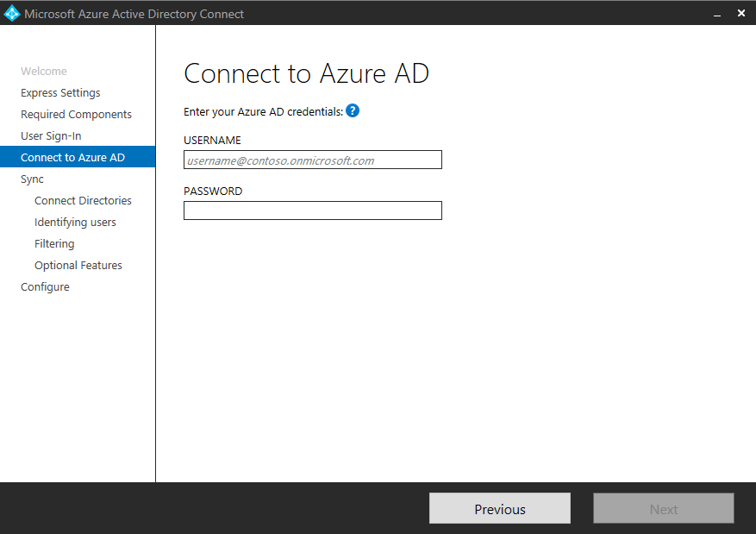The width and height of the screenshot is (756, 534).
Task: Jump to the Filtering sub-step
Action: 54,244
